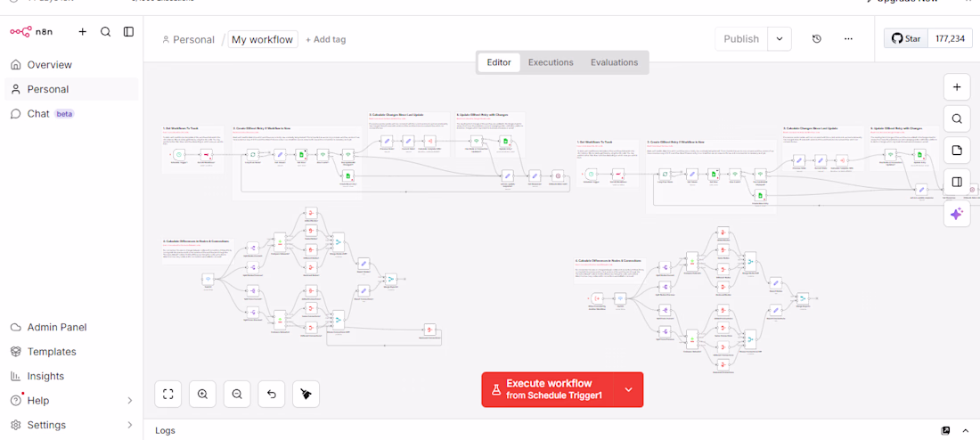Click the n8n logo in sidebar

click(31, 32)
